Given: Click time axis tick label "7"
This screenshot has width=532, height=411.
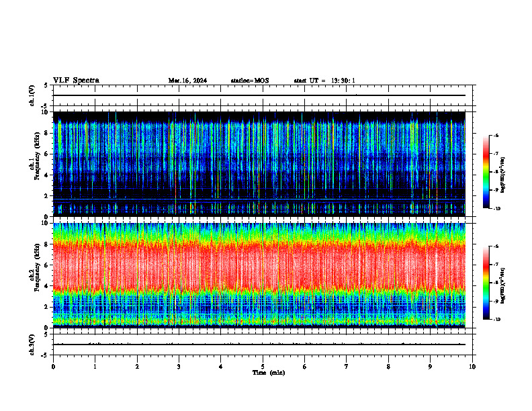Looking at the screenshot, I should coord(347,367).
